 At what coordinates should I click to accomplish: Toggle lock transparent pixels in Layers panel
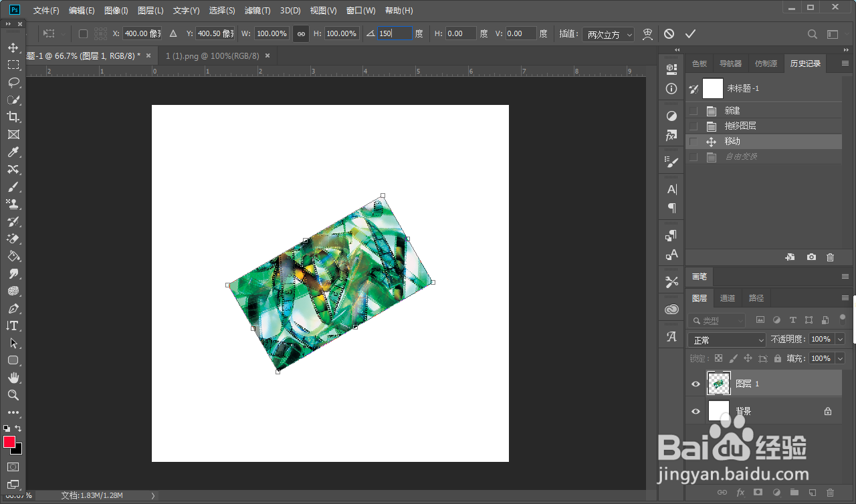pyautogui.click(x=719, y=359)
